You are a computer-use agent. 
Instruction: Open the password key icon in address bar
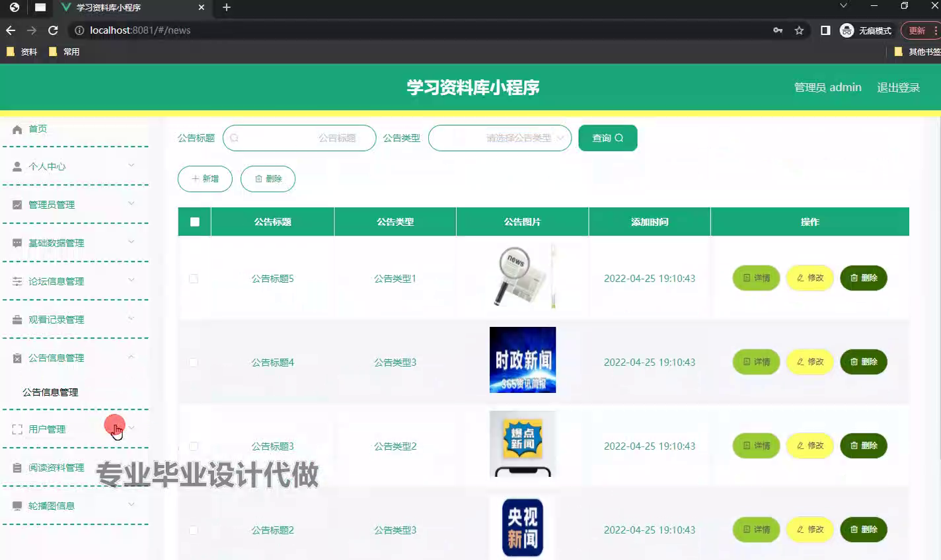778,30
